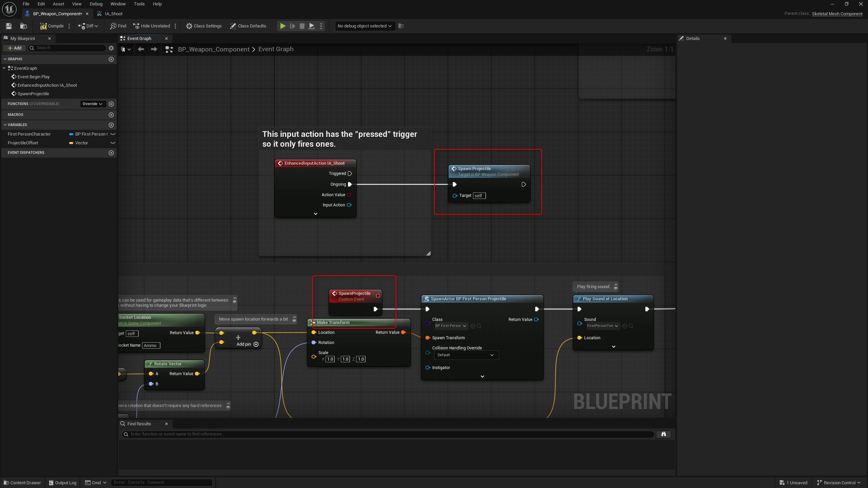Add a new function with plus icon

[111, 104]
